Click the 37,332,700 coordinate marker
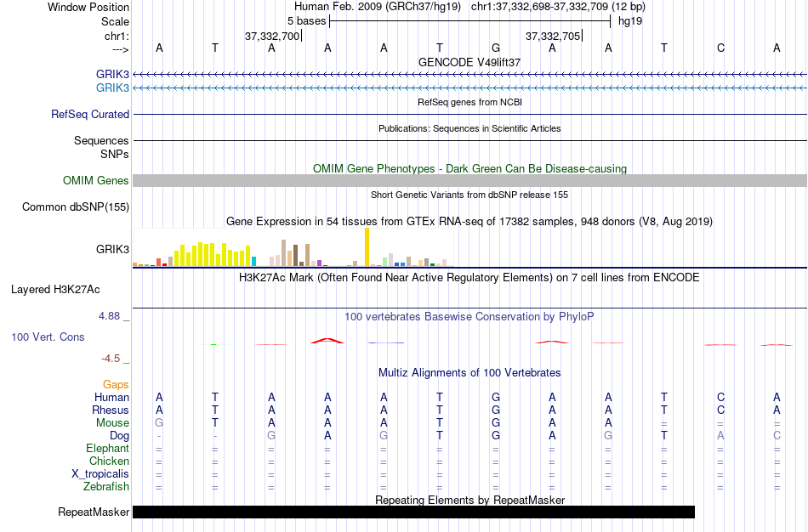 (273, 36)
